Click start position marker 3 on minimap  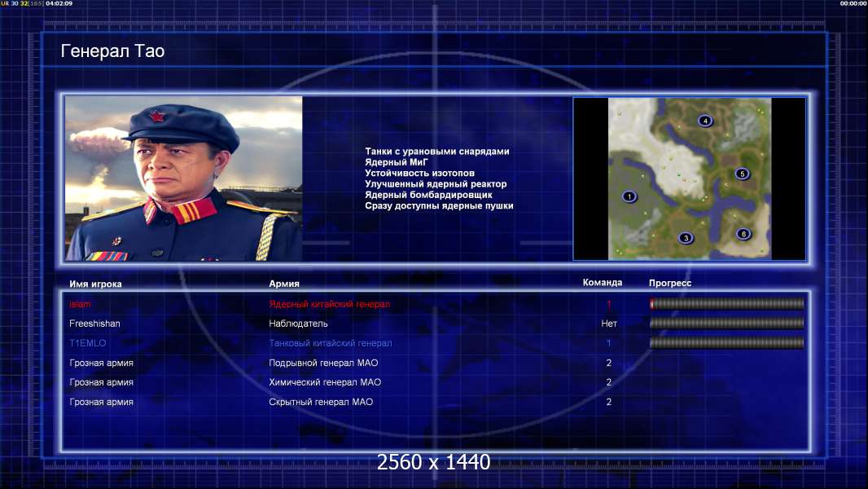pyautogui.click(x=686, y=238)
